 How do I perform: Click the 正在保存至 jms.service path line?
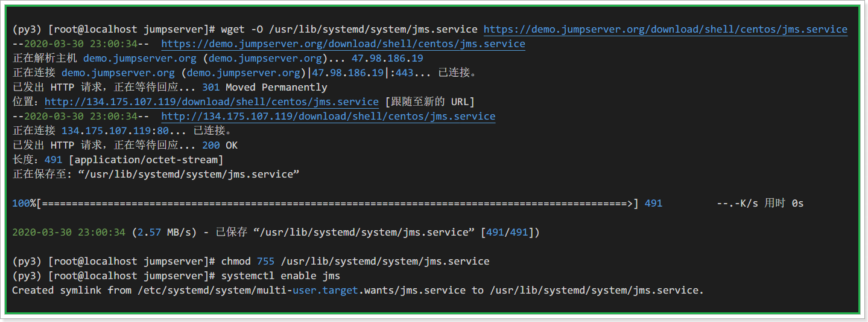(156, 175)
